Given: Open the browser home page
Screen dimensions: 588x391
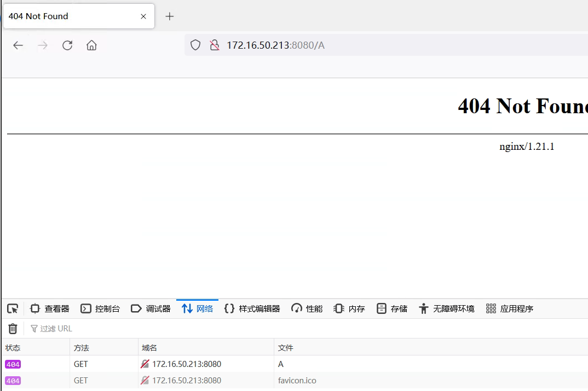Looking at the screenshot, I should pos(91,45).
